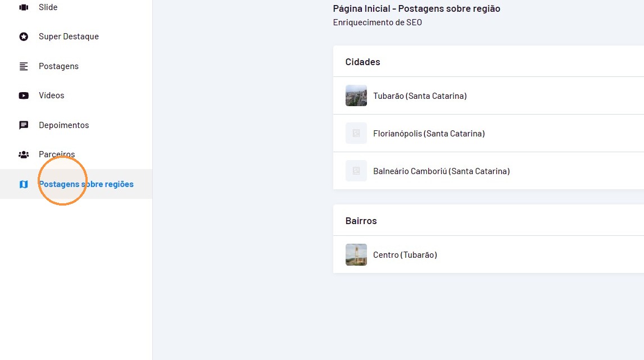Open the Balneário Camboriú (Santa Catarina) entry
This screenshot has height=360, width=644.
tap(488, 171)
